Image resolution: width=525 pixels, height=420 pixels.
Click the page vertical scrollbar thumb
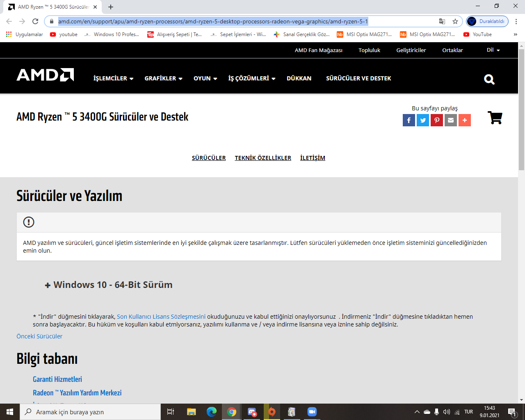click(x=521, y=109)
